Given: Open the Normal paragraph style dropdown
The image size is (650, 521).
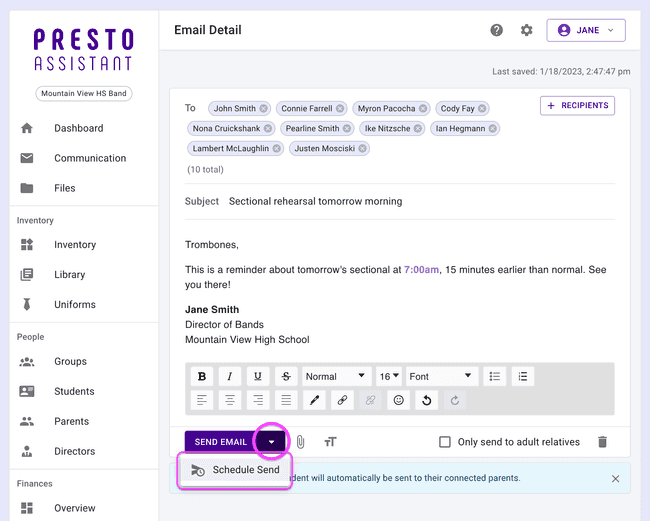Looking at the screenshot, I should click(336, 376).
